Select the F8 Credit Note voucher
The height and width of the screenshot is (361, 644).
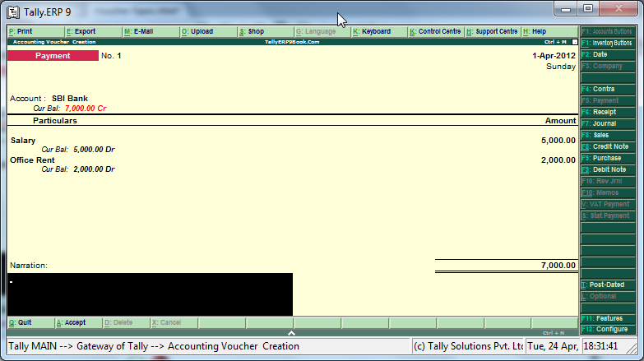tap(608, 146)
